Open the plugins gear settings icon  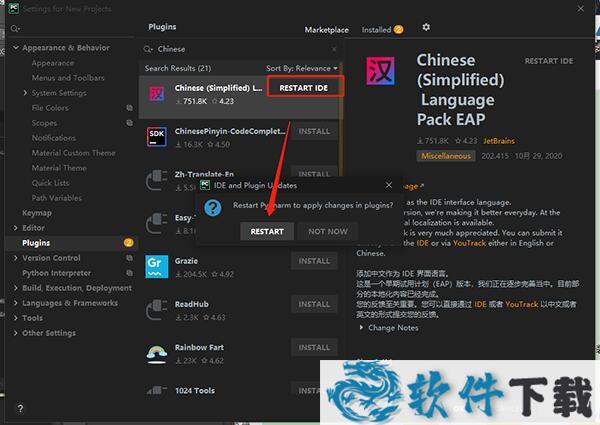click(x=426, y=28)
